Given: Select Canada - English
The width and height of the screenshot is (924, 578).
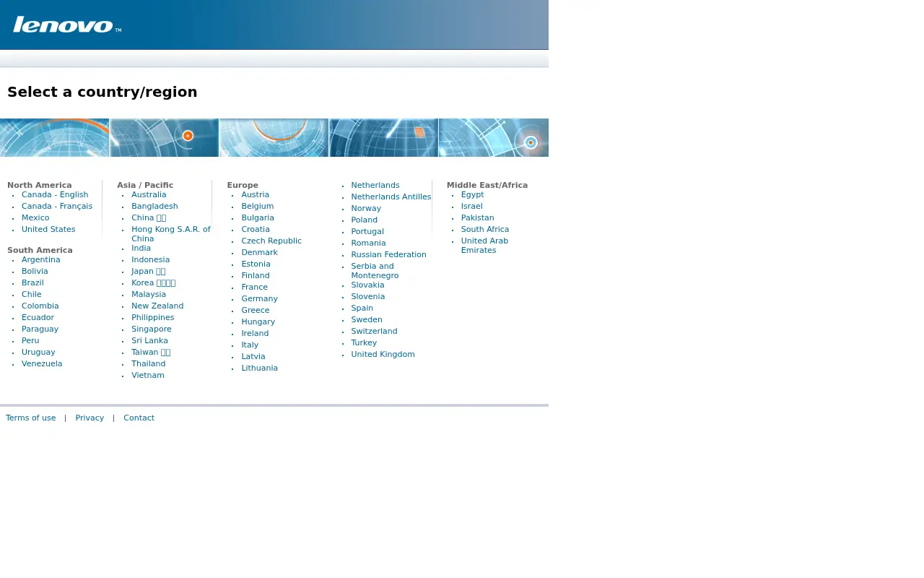Looking at the screenshot, I should click(x=55, y=194).
